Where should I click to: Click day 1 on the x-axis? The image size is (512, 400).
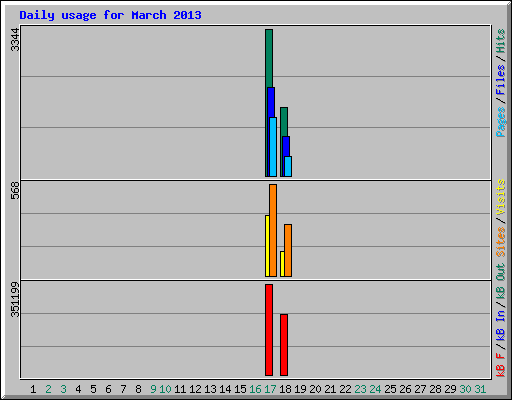click(x=33, y=389)
